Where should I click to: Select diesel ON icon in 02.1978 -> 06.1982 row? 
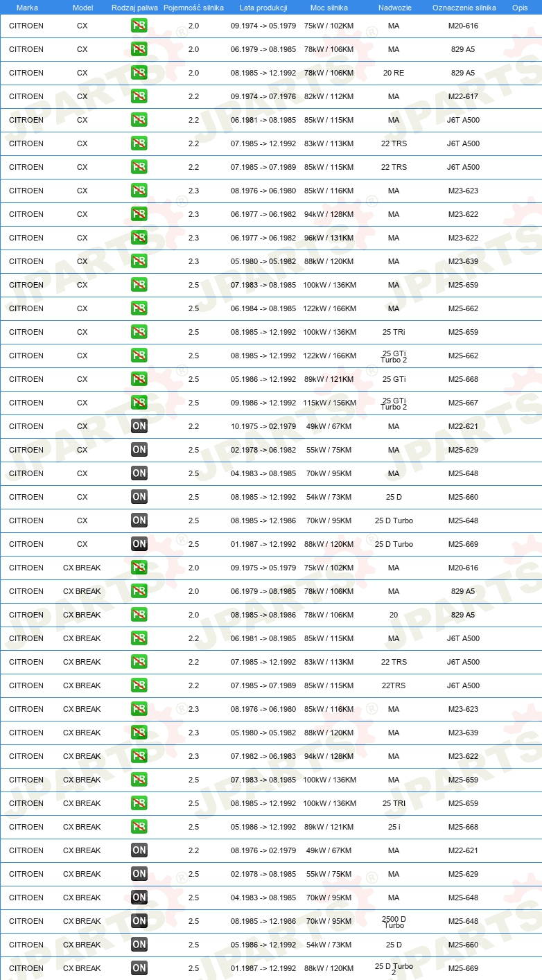click(x=139, y=450)
